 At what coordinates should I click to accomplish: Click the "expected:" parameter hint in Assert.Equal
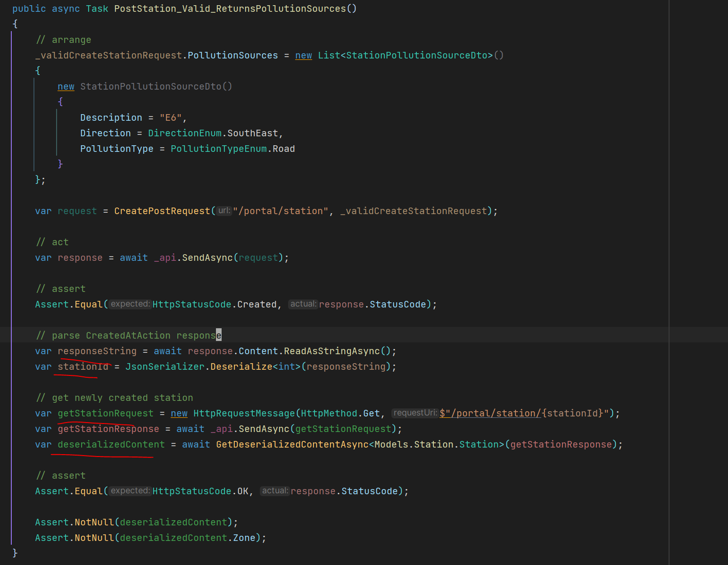pyautogui.click(x=130, y=304)
